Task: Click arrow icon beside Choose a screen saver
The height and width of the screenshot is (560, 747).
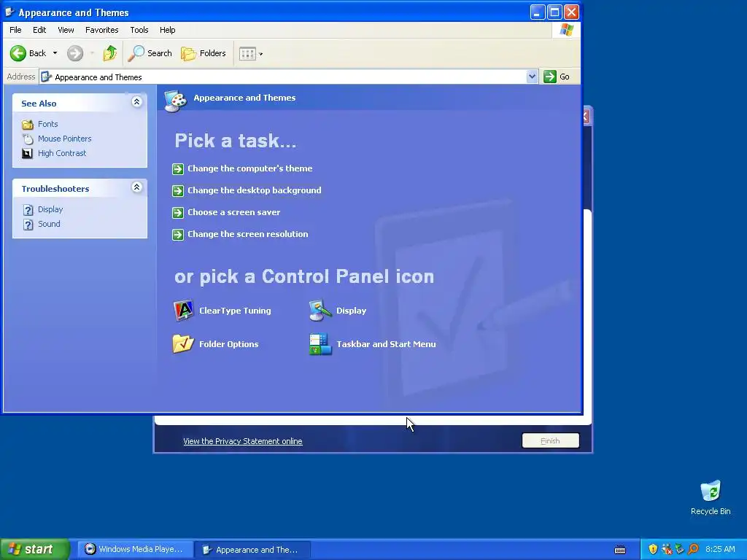Action: click(x=178, y=213)
